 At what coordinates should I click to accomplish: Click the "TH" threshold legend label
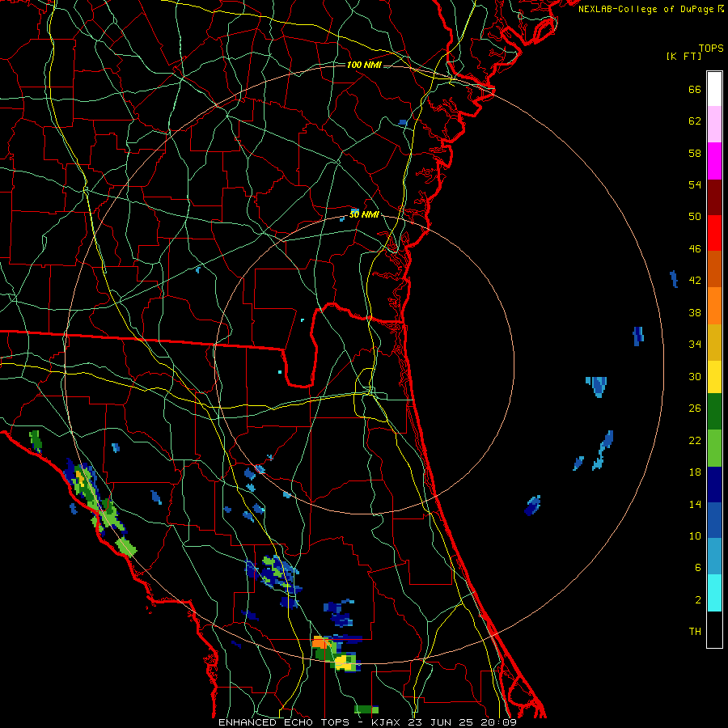[x=695, y=632]
